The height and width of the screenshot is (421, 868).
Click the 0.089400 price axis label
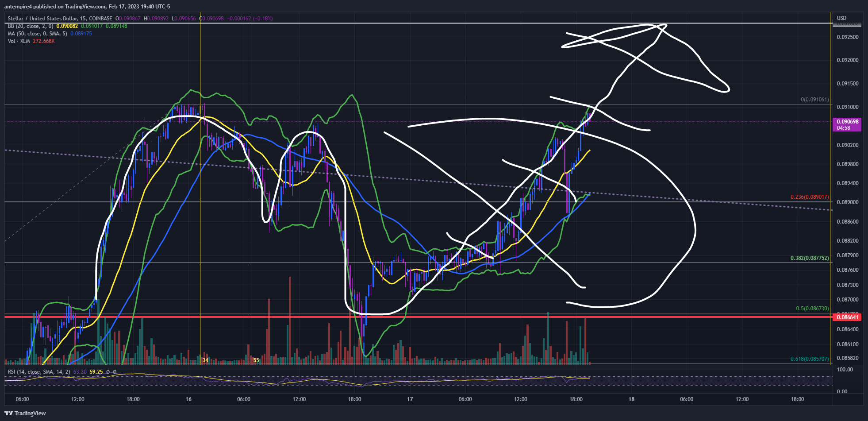[x=848, y=183]
